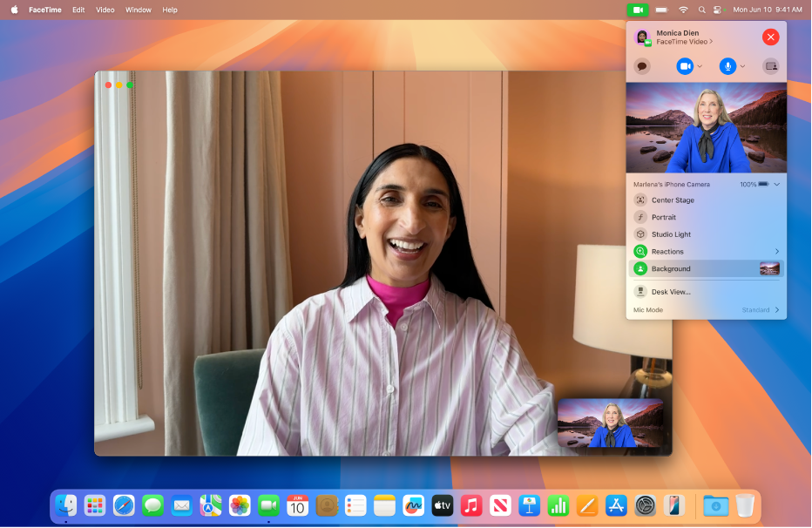The image size is (812, 528).
Task: Toggle the camera video button
Action: click(x=685, y=66)
